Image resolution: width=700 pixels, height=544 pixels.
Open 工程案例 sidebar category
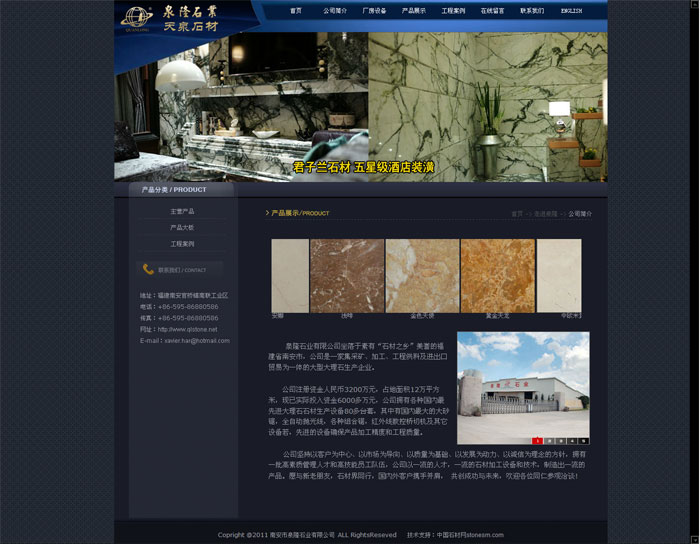tap(182, 244)
